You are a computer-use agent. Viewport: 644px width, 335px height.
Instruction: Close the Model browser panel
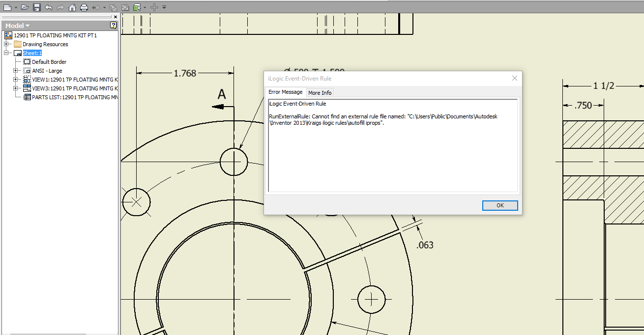pyautogui.click(x=115, y=17)
